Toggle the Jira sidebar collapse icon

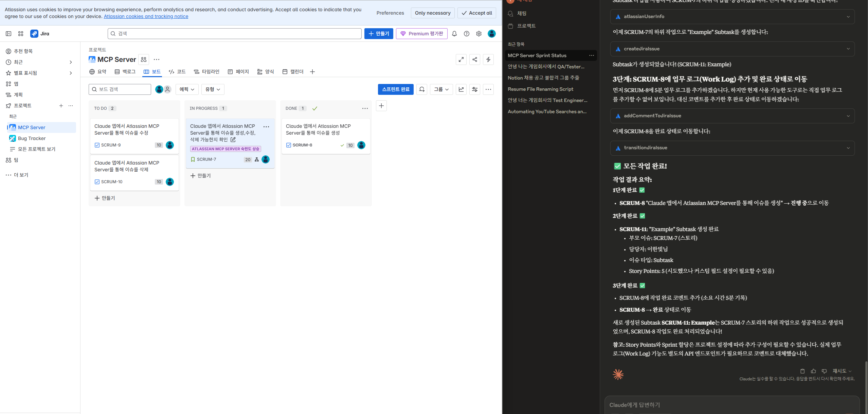point(8,34)
